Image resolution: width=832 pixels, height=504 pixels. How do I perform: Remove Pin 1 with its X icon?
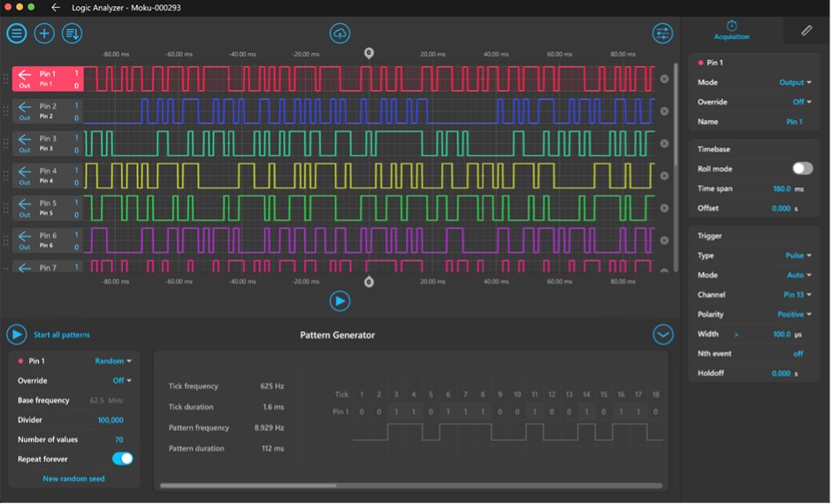pyautogui.click(x=665, y=79)
